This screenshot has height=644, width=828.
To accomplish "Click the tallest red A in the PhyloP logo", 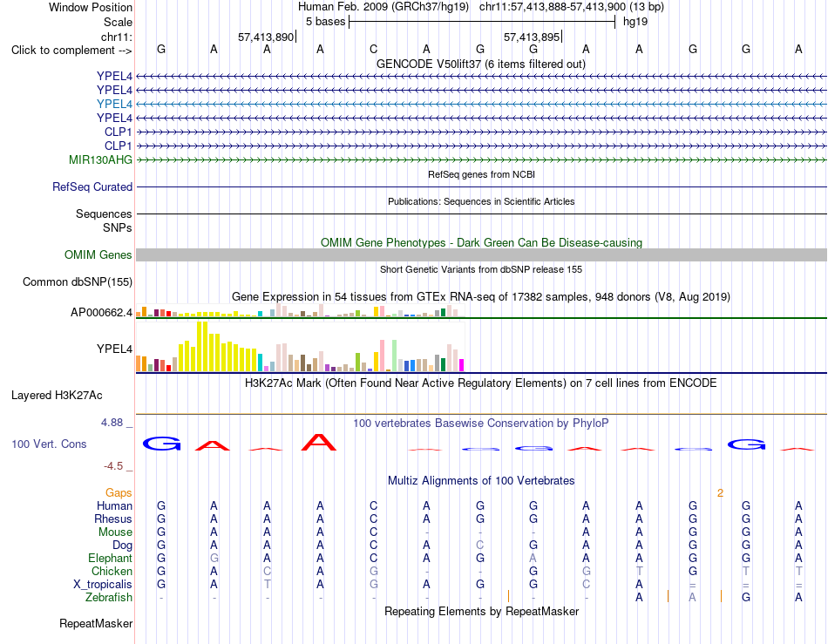I will coord(319,443).
